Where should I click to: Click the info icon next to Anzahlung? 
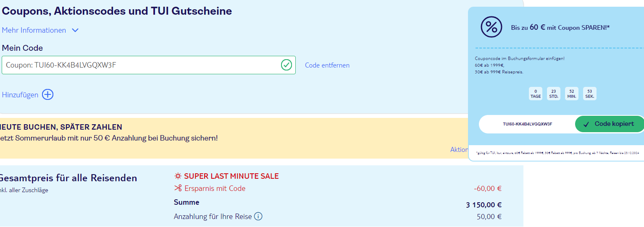click(258, 217)
